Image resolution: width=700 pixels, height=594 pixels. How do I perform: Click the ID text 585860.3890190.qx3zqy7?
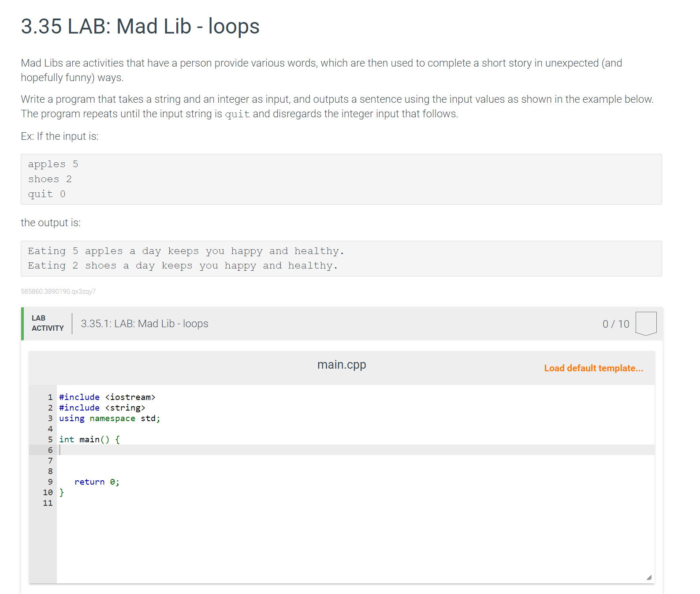click(58, 291)
